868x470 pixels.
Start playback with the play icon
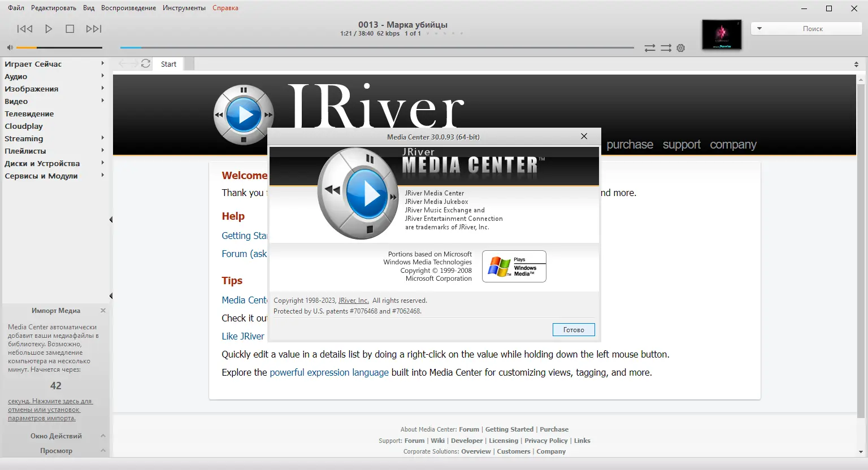[48, 28]
